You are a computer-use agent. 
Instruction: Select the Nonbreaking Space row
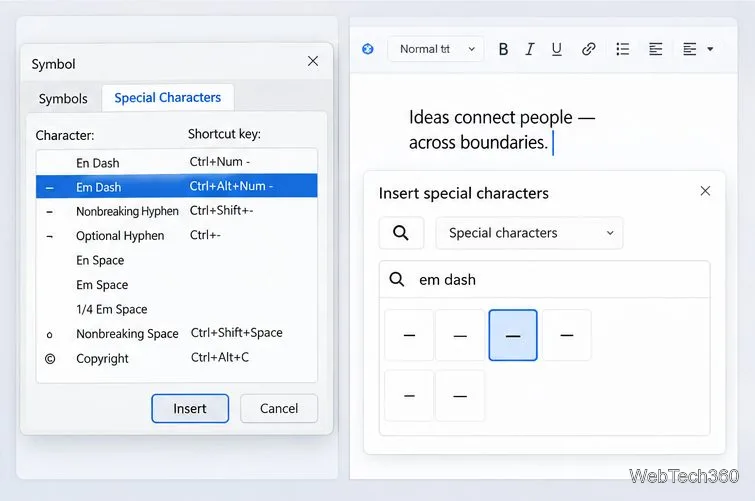click(177, 333)
